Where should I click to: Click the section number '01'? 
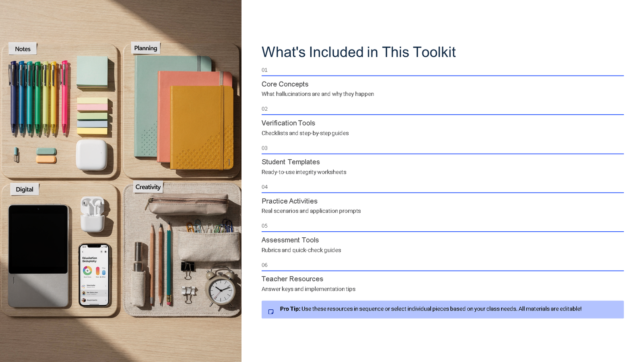tap(264, 70)
